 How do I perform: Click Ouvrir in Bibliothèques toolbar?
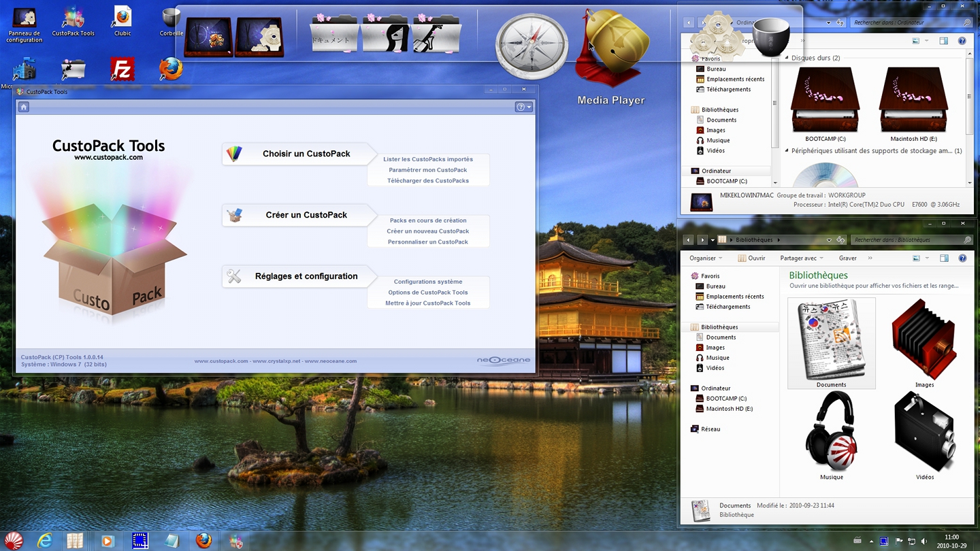tap(752, 258)
